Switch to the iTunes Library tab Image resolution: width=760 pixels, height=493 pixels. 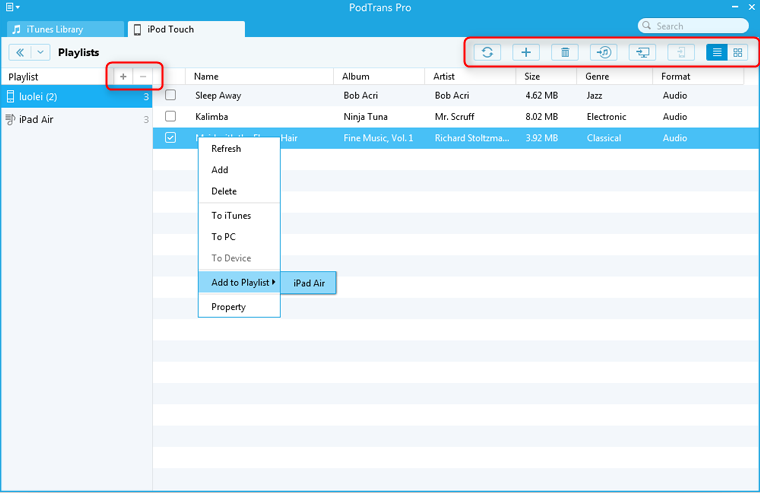(61, 29)
